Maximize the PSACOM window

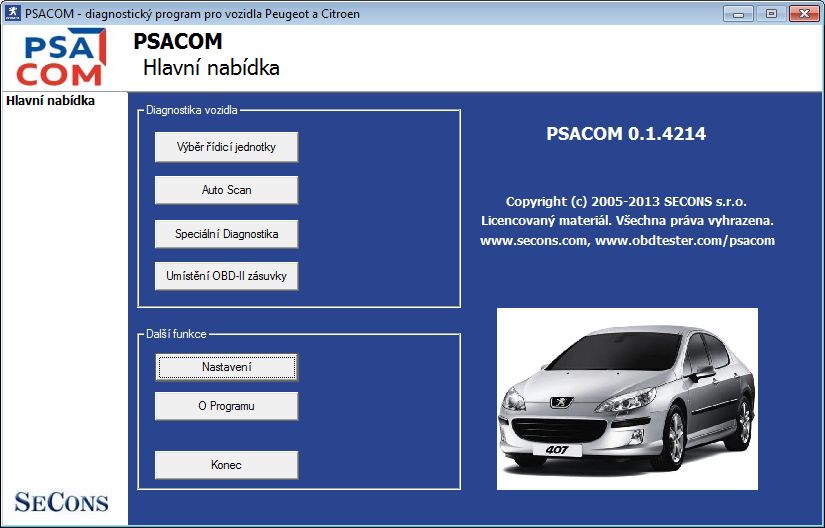(x=771, y=14)
